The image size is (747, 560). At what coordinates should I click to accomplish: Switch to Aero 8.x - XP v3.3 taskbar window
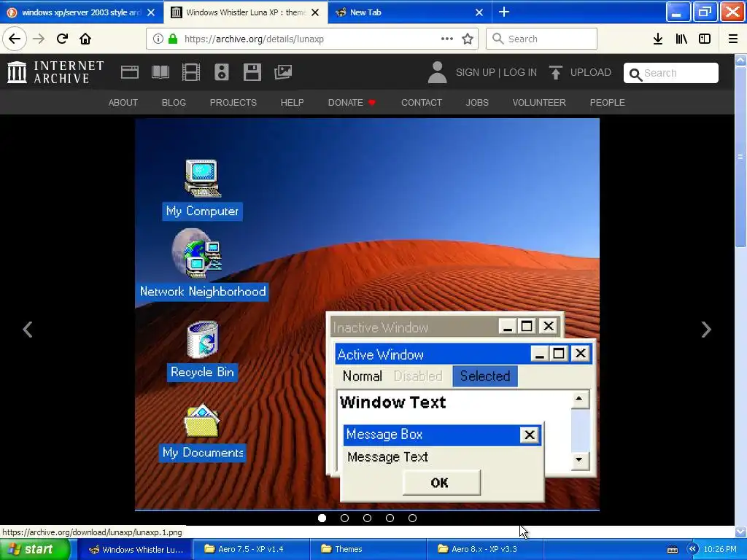point(484,549)
